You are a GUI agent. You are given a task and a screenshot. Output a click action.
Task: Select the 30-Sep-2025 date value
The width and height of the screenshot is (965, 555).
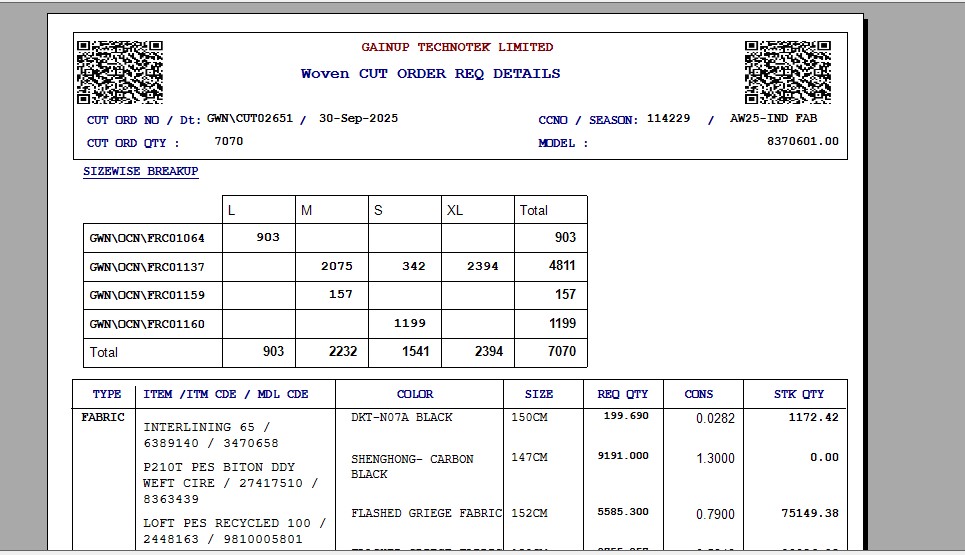358,118
